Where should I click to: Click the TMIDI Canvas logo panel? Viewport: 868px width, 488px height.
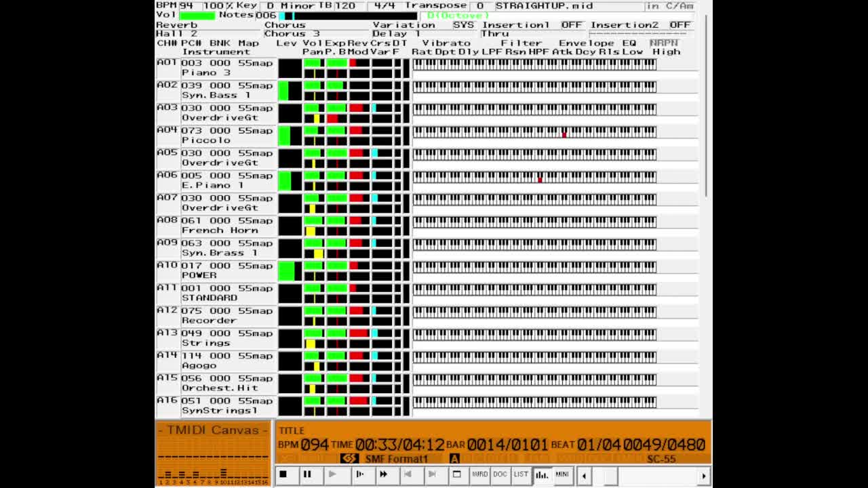coord(213,453)
